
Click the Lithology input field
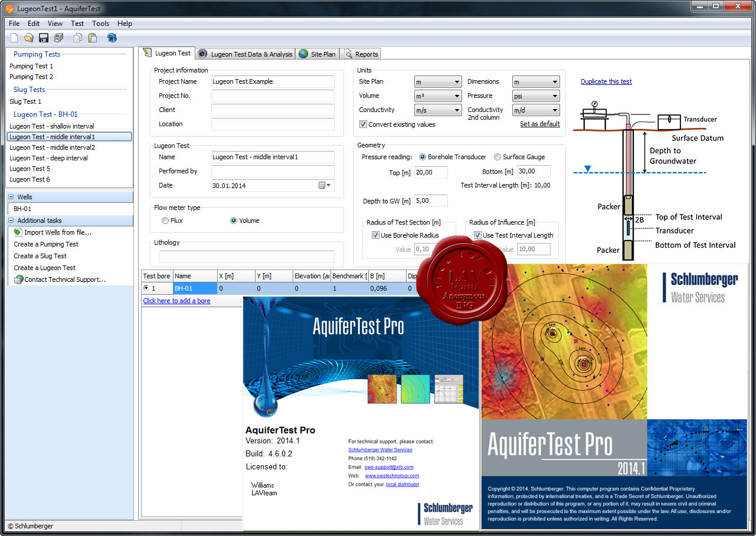coord(247,257)
